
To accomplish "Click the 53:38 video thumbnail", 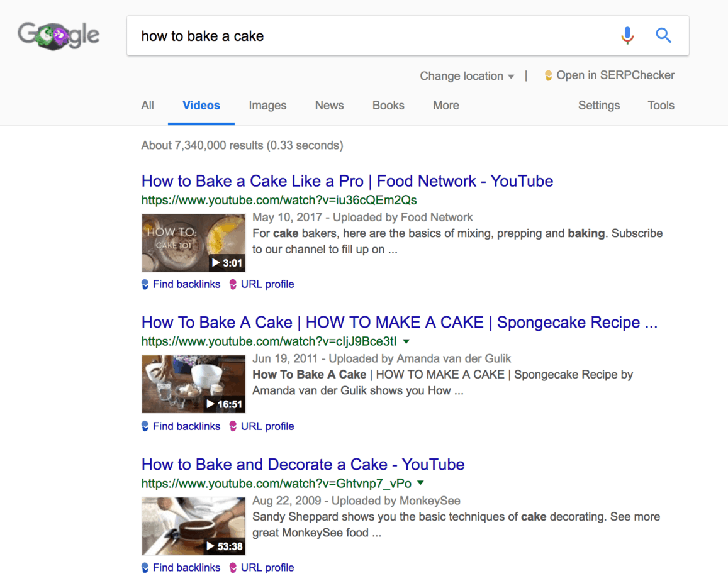I will click(x=193, y=526).
